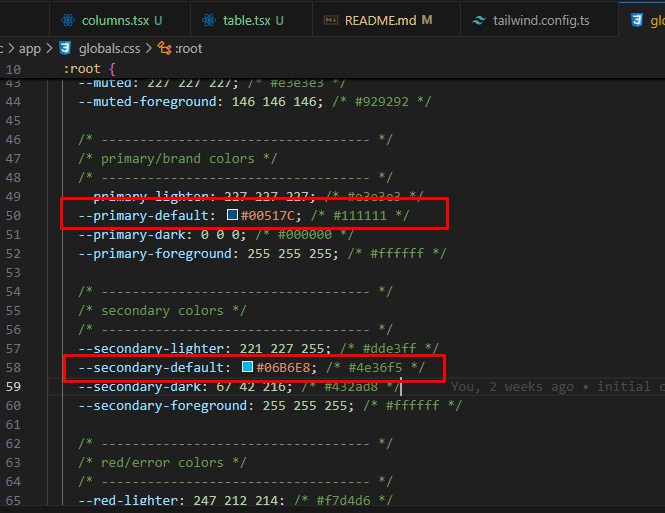Open color picker for #06B6E8 swatch

[x=247, y=368]
